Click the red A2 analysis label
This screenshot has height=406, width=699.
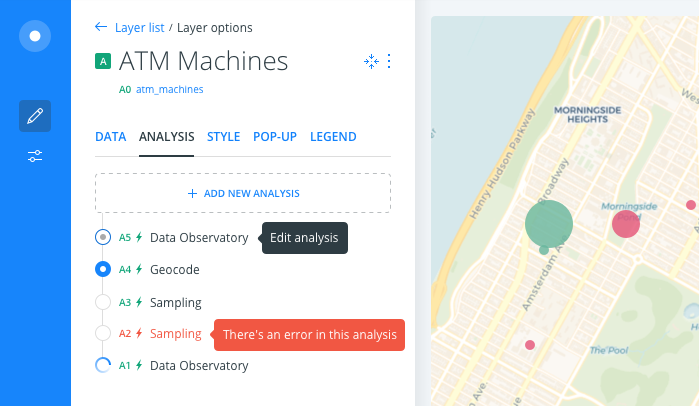(x=125, y=333)
